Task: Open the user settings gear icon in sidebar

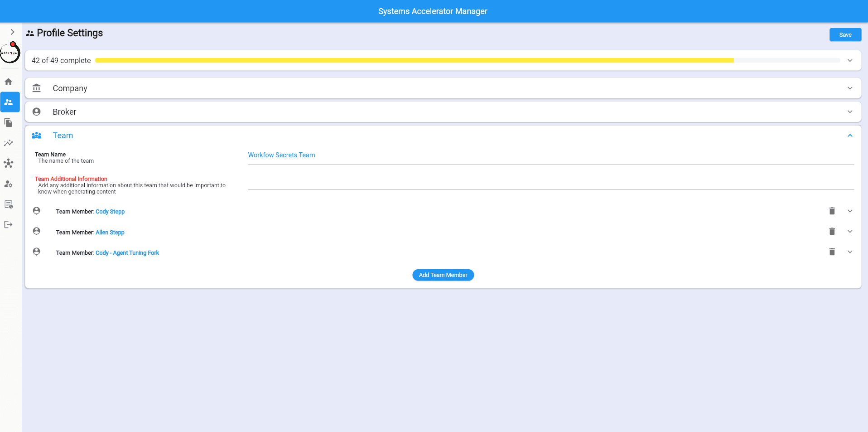Action: click(9, 184)
